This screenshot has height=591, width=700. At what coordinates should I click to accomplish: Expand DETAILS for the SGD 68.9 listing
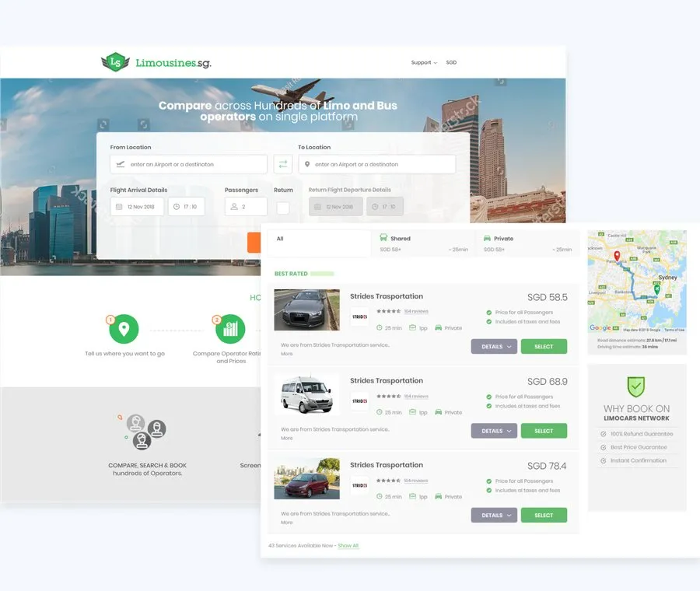pyautogui.click(x=494, y=431)
